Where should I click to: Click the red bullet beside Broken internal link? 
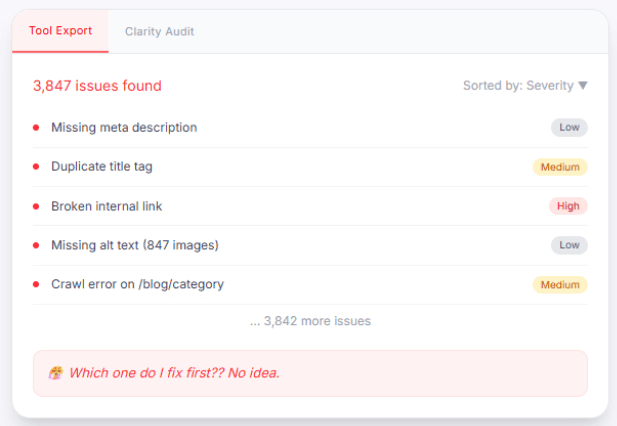tap(36, 206)
